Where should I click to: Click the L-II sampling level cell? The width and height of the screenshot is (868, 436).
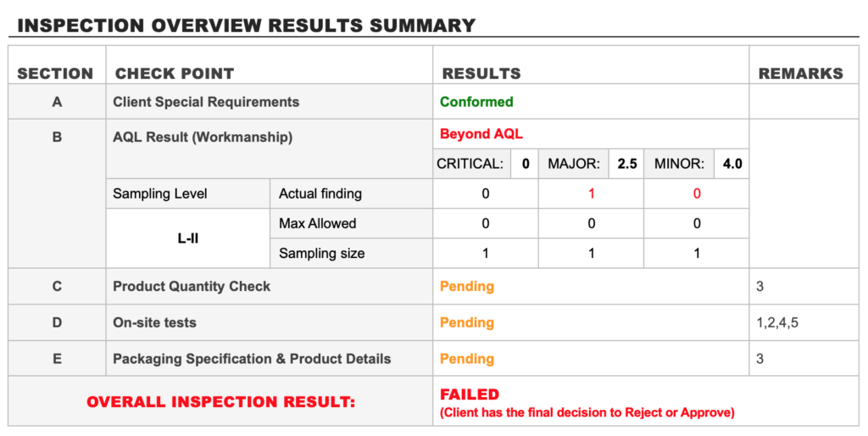tap(186, 238)
